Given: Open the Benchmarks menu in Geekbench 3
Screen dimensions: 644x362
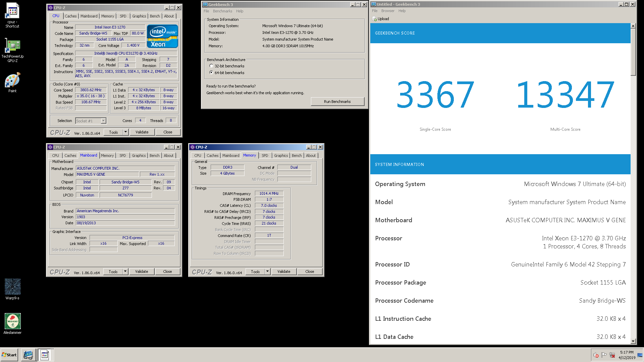Looking at the screenshot, I should 222,11.
